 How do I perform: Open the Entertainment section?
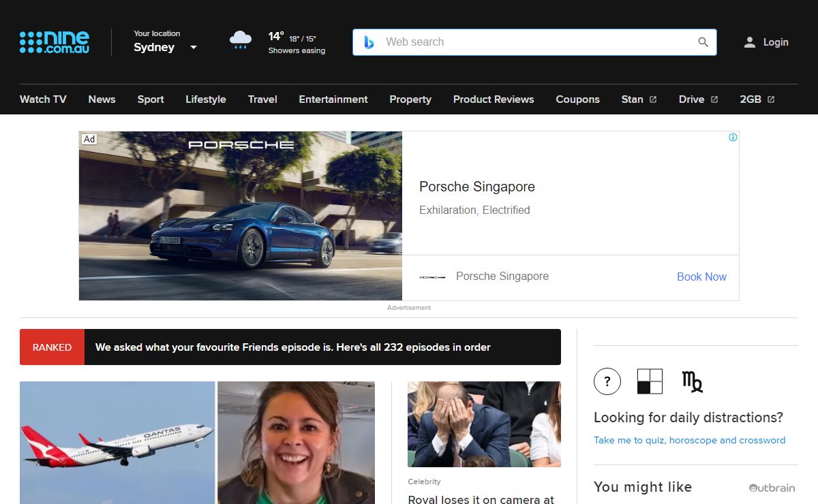(333, 99)
